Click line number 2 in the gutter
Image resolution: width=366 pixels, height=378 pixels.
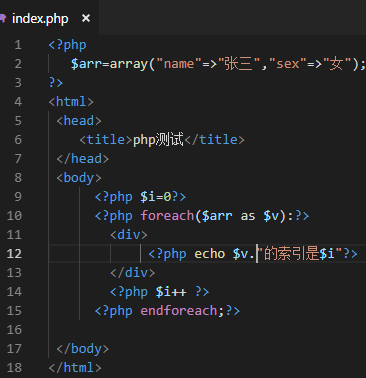[x=18, y=64]
